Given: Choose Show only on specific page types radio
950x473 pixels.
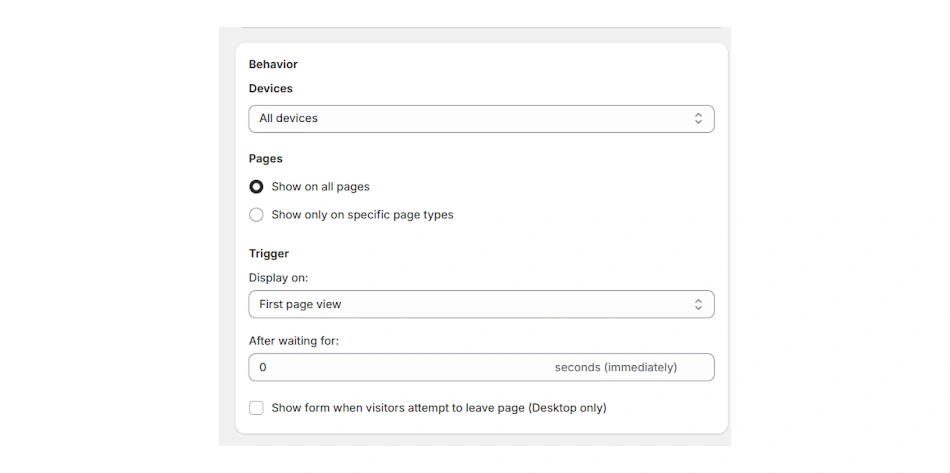Looking at the screenshot, I should tap(256, 215).
